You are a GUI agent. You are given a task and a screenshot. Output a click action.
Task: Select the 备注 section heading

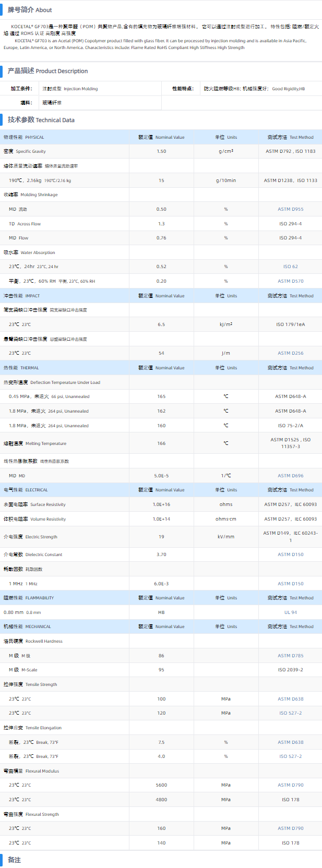click(14, 860)
